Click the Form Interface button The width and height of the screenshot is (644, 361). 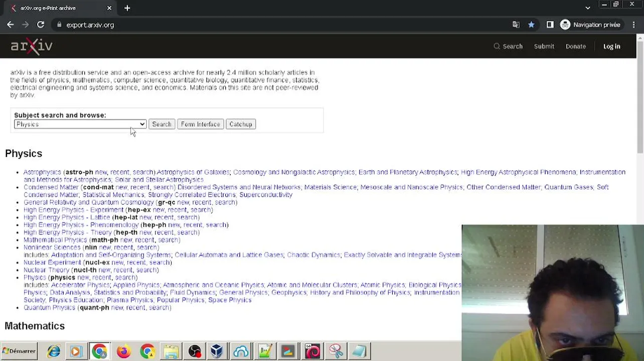201,124
